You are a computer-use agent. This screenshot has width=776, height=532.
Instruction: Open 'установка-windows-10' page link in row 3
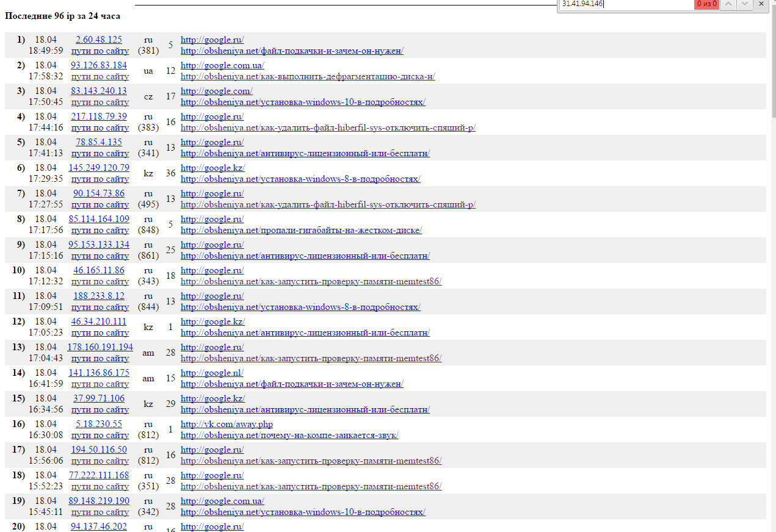tap(303, 102)
